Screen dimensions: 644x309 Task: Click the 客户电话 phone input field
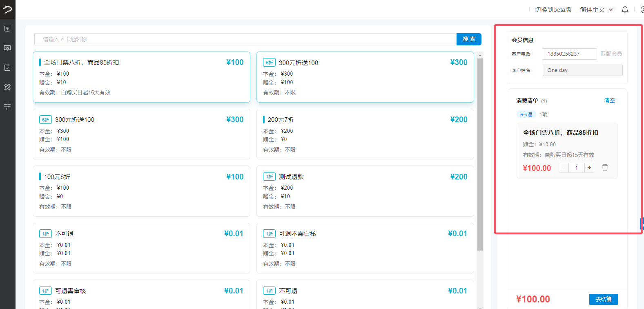[569, 54]
